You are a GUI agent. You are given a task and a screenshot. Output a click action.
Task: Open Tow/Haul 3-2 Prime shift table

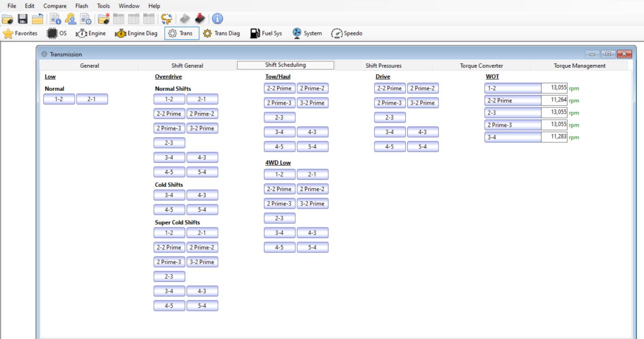312,103
